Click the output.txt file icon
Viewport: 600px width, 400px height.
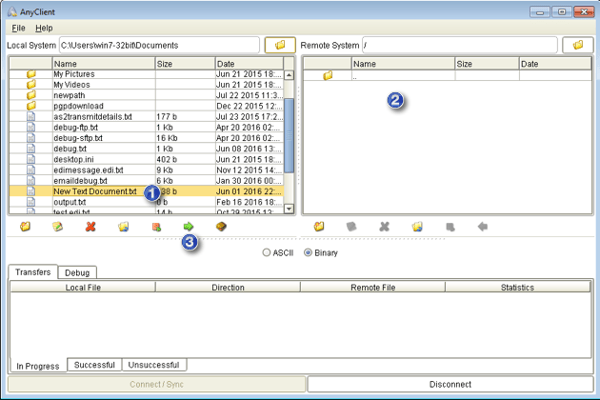(x=31, y=202)
